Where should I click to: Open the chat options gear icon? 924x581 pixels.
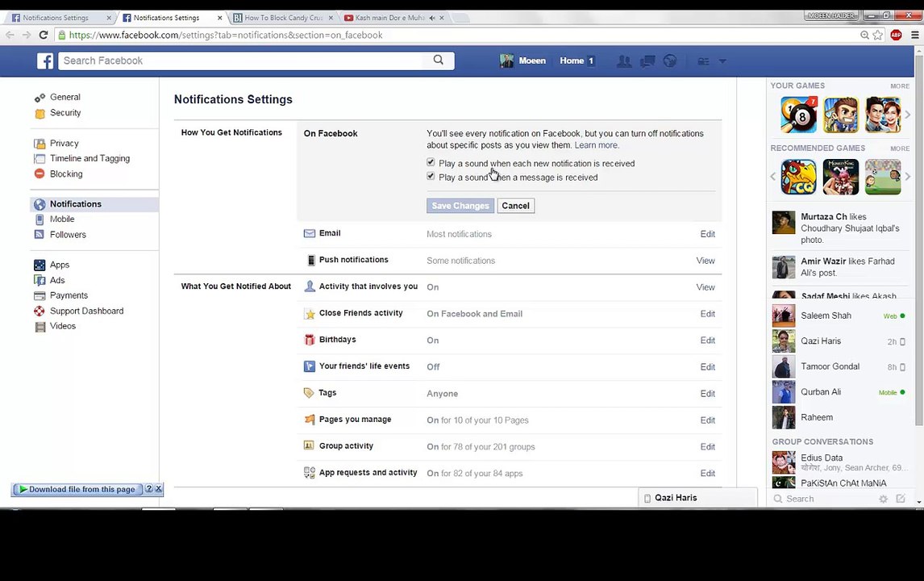(x=883, y=499)
